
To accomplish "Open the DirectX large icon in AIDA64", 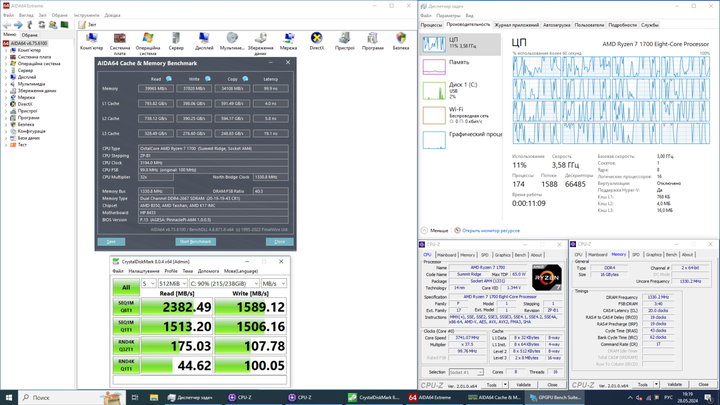I will point(316,41).
